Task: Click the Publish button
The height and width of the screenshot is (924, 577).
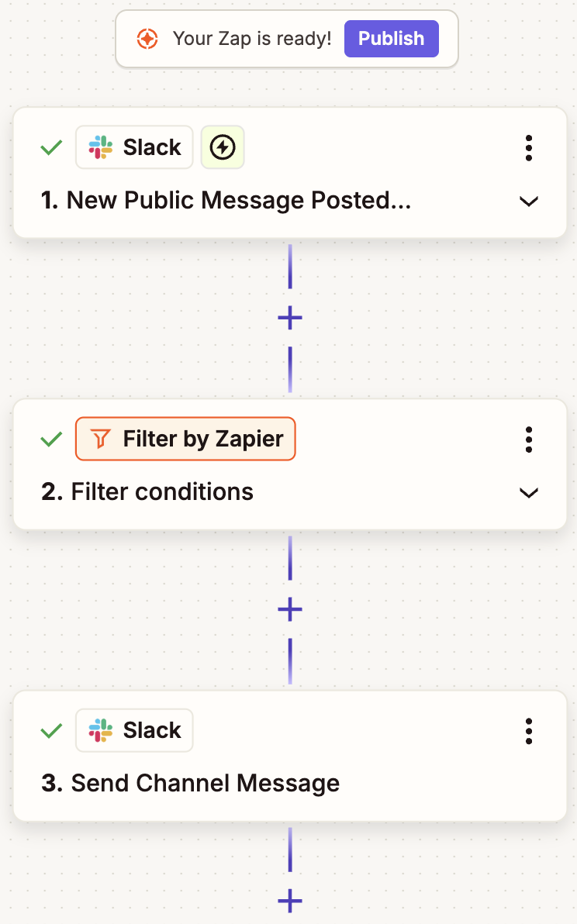Action: (391, 38)
